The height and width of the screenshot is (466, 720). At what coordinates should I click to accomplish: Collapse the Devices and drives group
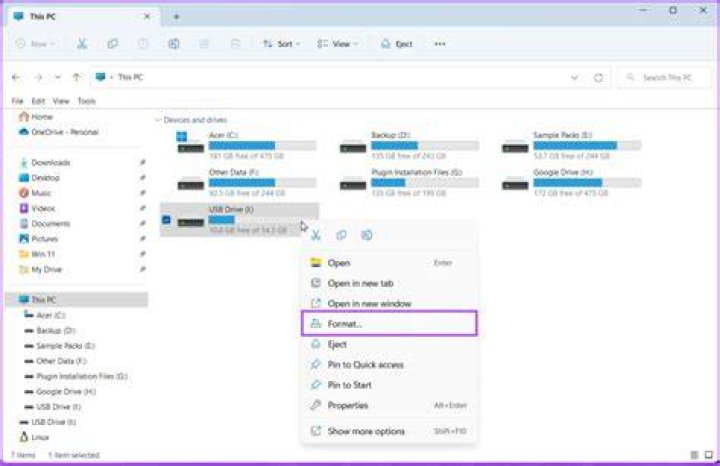click(x=158, y=120)
